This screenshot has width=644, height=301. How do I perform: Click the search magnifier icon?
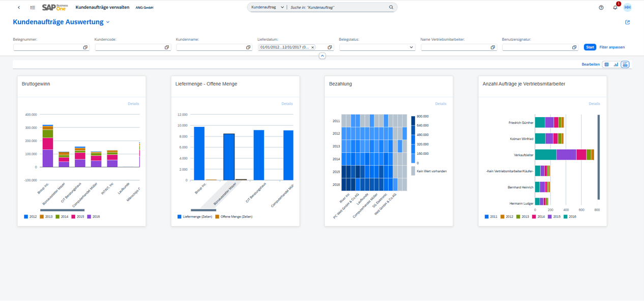click(x=391, y=8)
